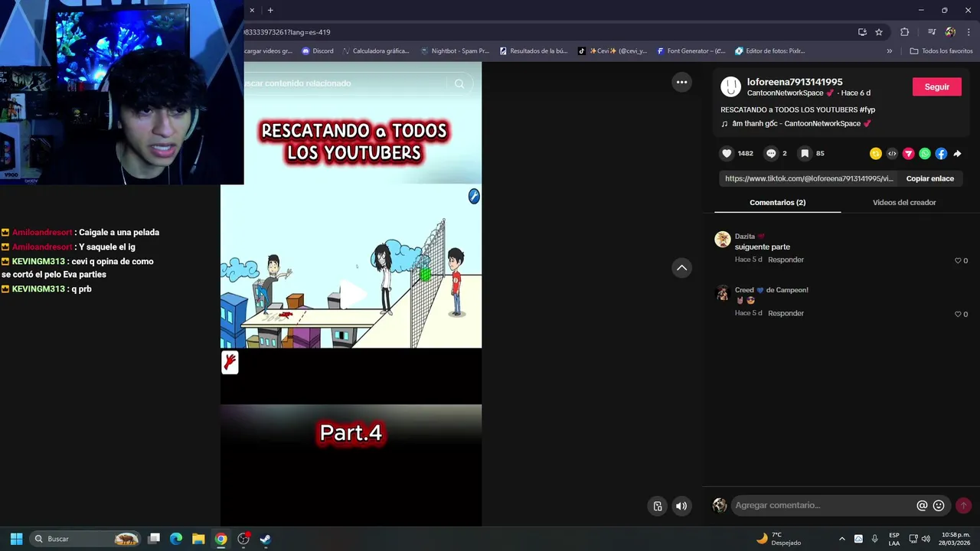Click the install app icon in the address bar

862,32
